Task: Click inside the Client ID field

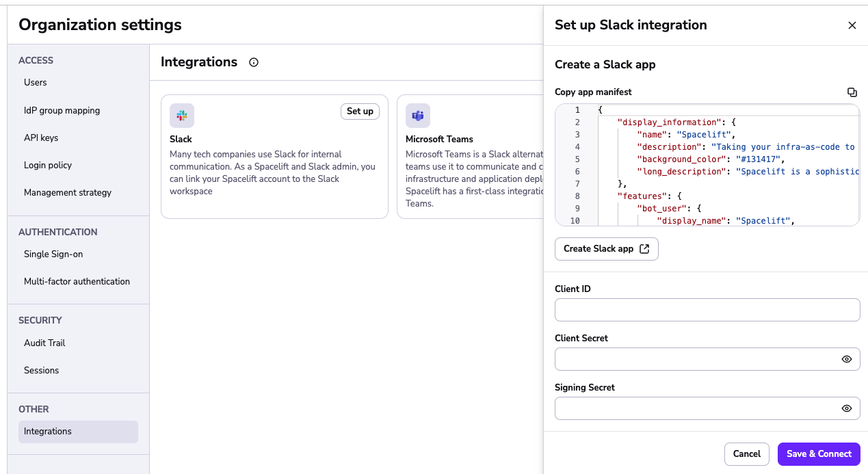Action: coord(707,309)
